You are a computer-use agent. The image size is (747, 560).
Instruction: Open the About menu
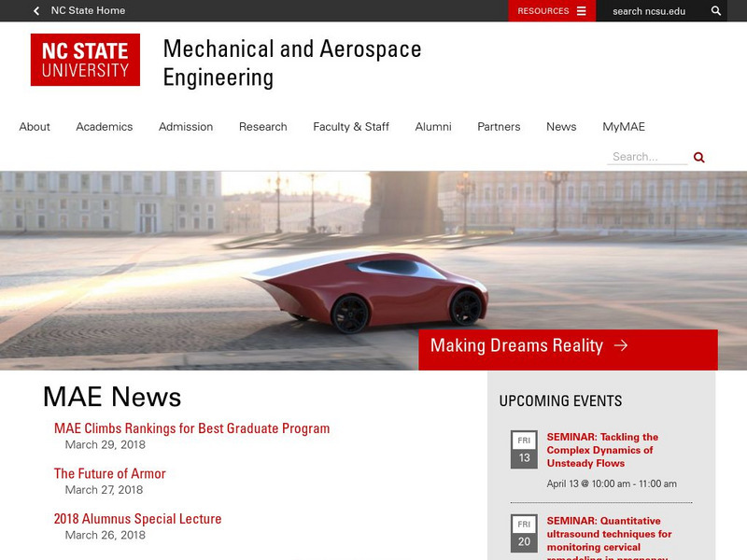[35, 126]
